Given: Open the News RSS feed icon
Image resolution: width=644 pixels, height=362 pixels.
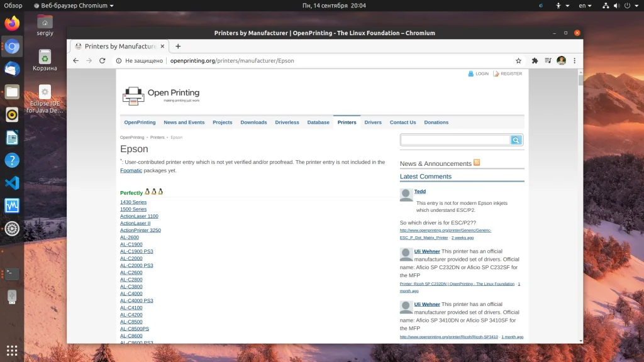Looking at the screenshot, I should click(x=477, y=163).
